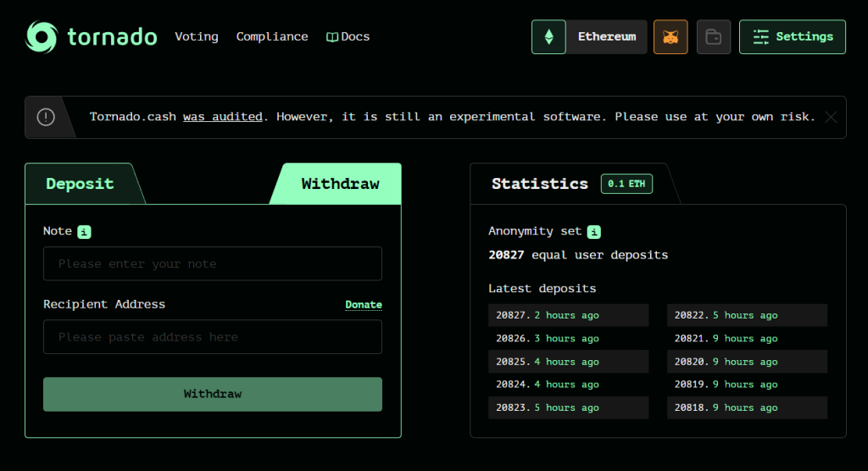Focus the Recipient Address input field

pyautogui.click(x=213, y=337)
